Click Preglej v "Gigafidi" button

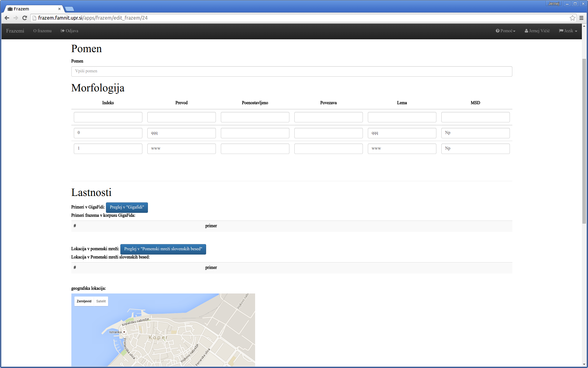(x=127, y=207)
